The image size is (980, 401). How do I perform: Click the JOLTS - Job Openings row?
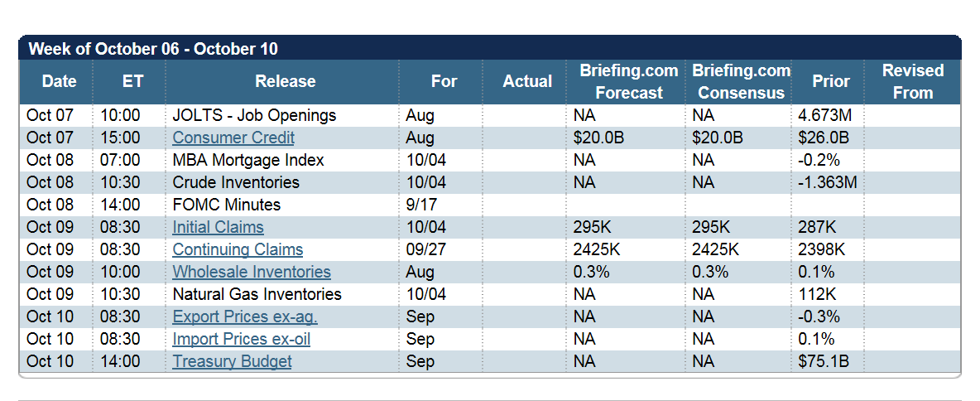pos(254,115)
